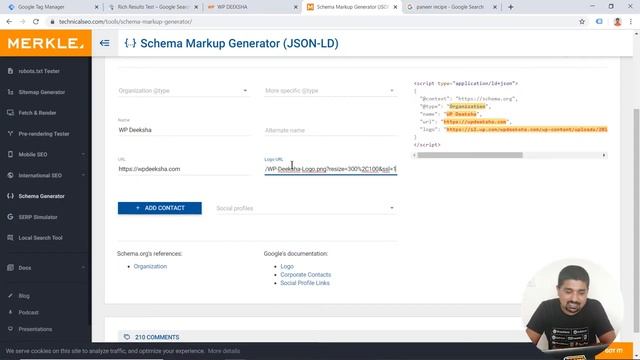Click generated JSON-LD script code block

(x=510, y=114)
